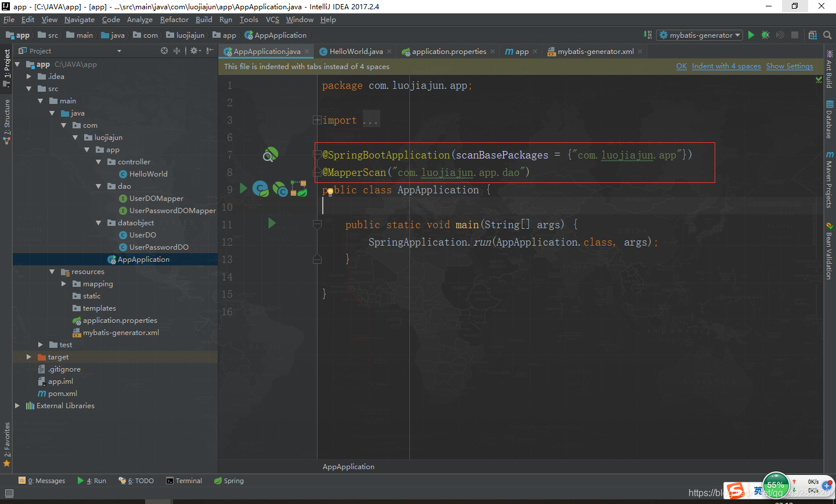Open Search Everywhere magnifier icon
836x504 pixels.
(827, 35)
